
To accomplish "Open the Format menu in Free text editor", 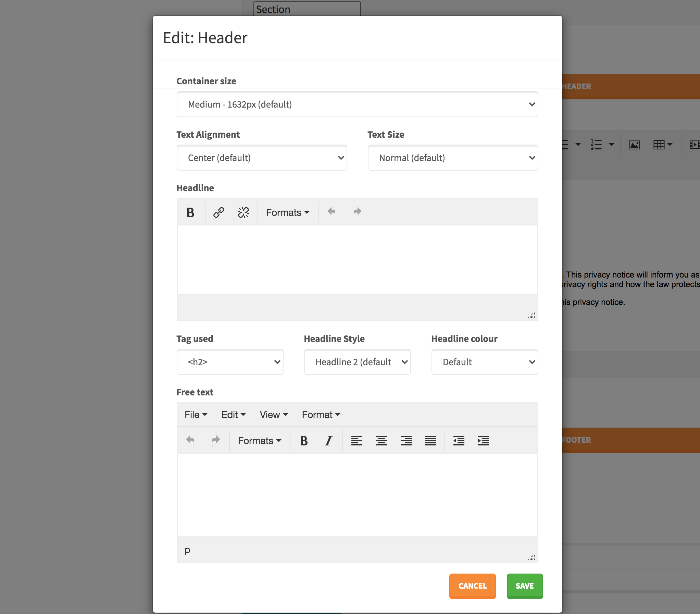I will click(320, 414).
